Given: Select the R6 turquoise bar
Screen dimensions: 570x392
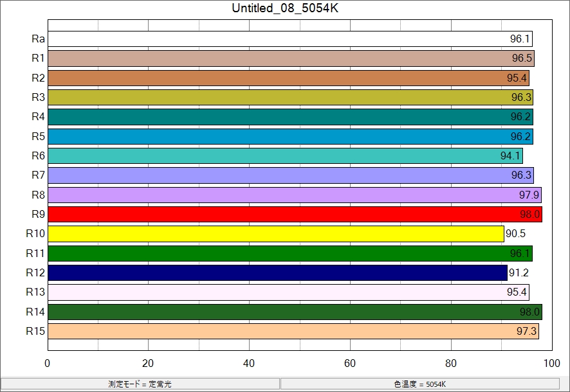Looking at the screenshot, I should [x=286, y=156].
